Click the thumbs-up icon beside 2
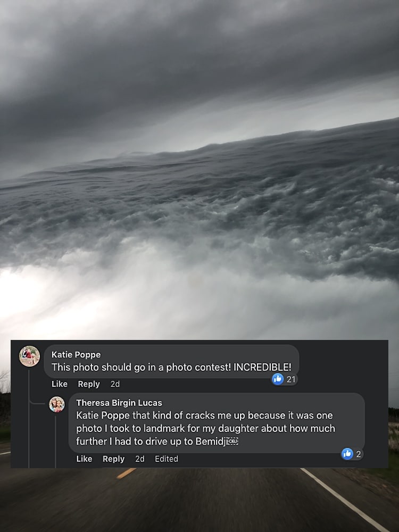Image resolution: width=399 pixels, height=532 pixels. tap(347, 454)
